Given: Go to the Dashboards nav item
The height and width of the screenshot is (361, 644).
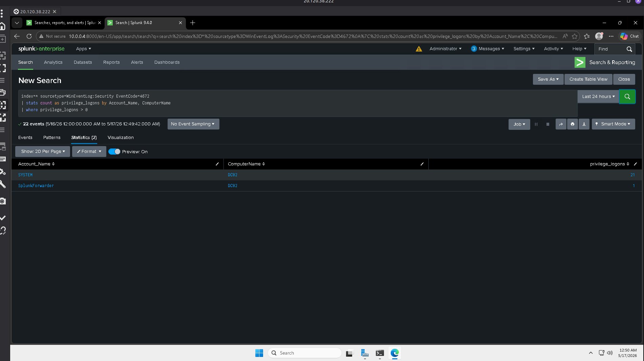Looking at the screenshot, I should coord(167,62).
